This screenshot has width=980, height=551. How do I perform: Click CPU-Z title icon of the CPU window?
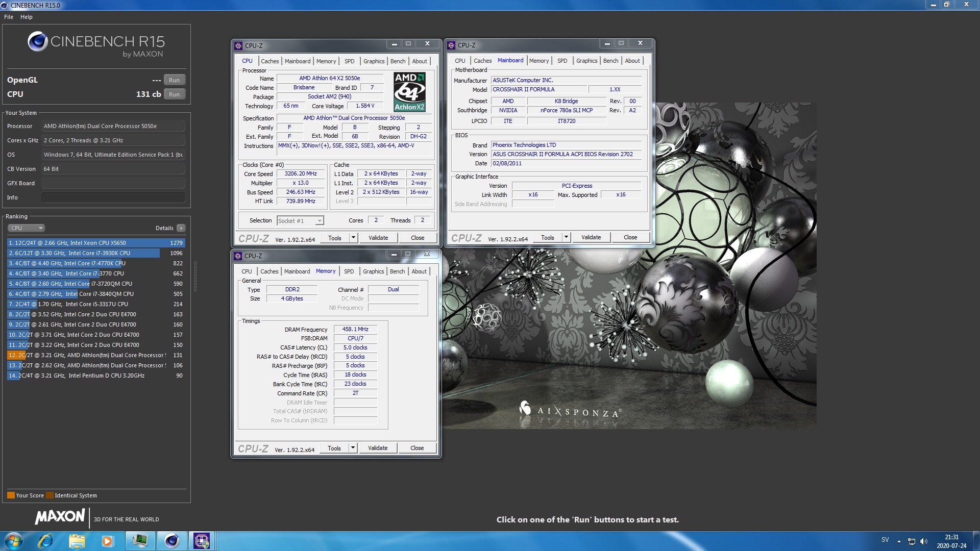point(238,45)
